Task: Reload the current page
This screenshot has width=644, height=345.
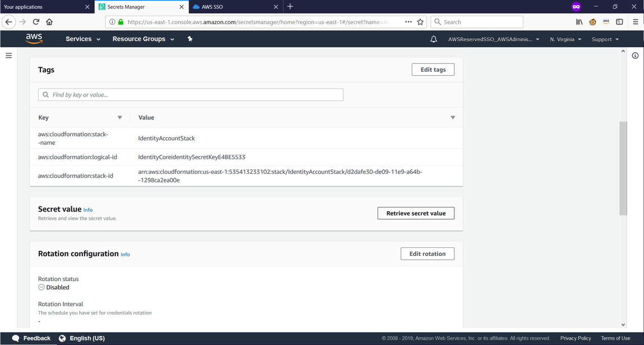Action: (36, 22)
